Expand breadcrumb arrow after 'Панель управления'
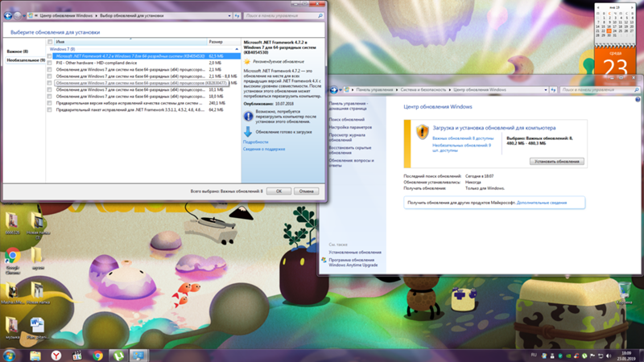 (397, 89)
